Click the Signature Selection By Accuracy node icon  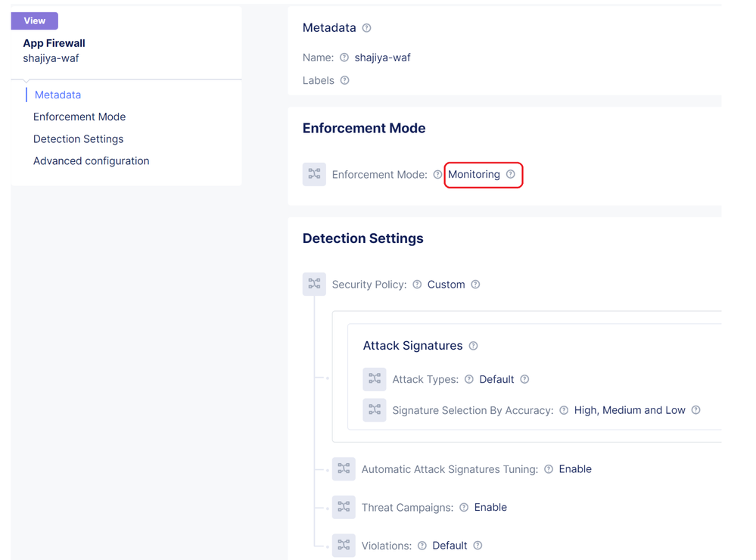click(x=374, y=410)
